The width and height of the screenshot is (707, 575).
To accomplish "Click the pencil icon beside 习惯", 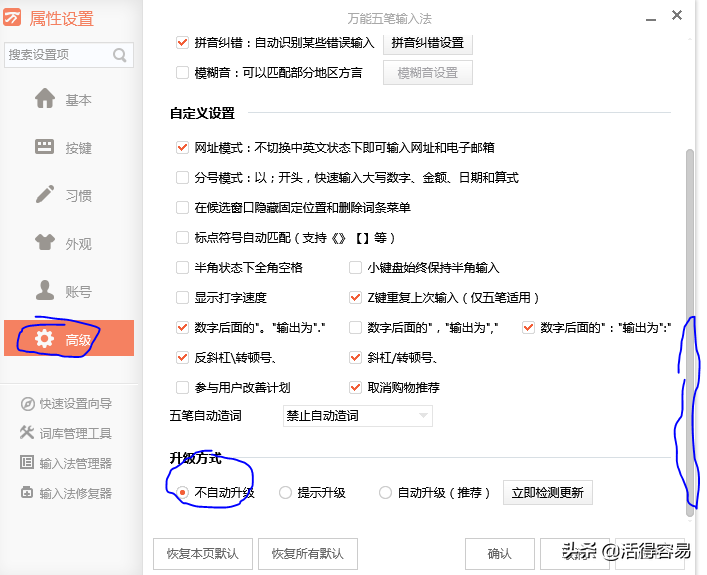I will pyautogui.click(x=45, y=194).
